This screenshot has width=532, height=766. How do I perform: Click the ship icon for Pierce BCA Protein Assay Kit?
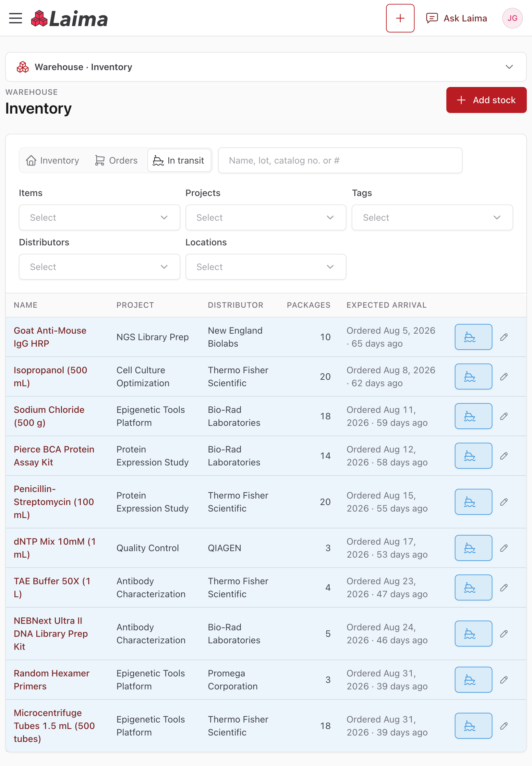point(473,456)
